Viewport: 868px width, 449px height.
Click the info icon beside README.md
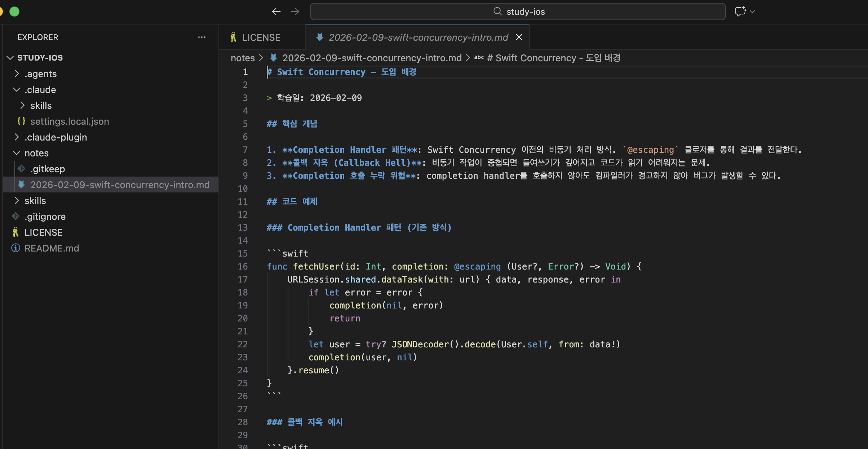15,248
